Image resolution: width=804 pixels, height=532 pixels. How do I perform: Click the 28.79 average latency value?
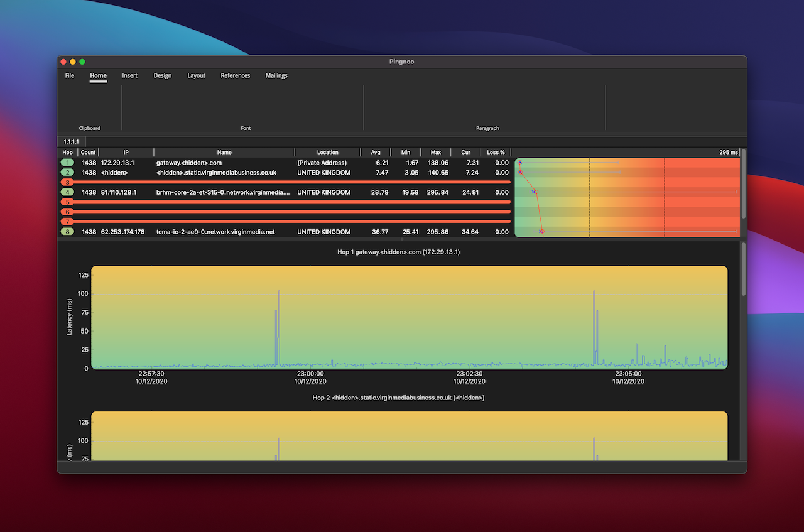[x=379, y=192]
